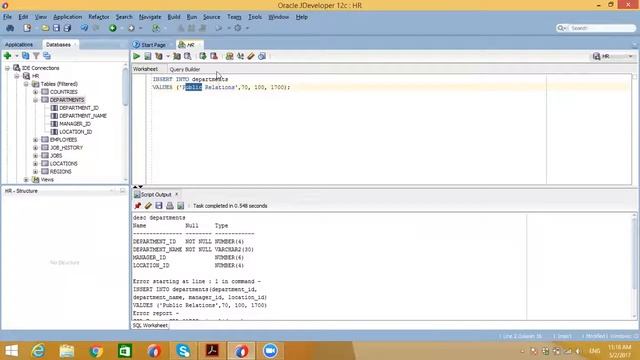Click the Rollback icon in worksheet toolbar

click(213, 56)
